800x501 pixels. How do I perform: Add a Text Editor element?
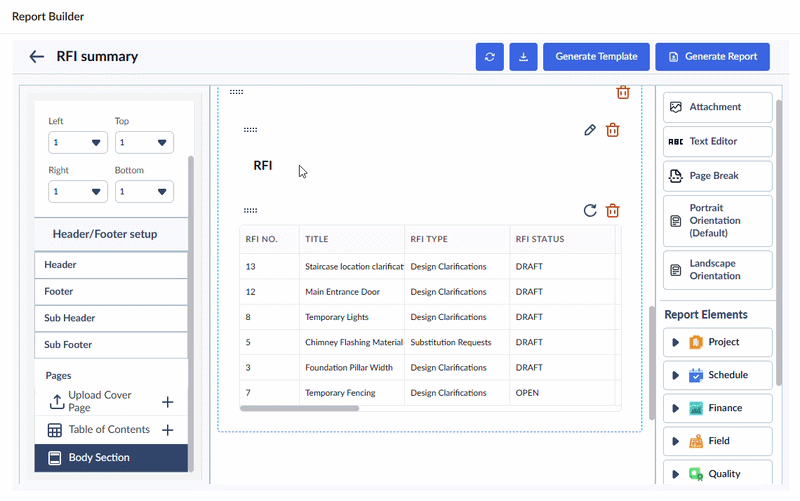click(717, 141)
